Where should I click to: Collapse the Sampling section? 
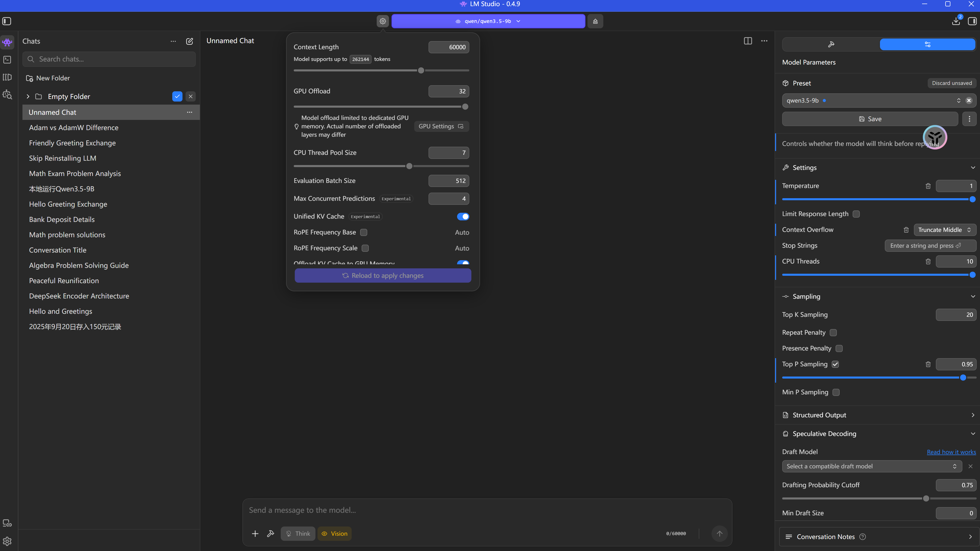pyautogui.click(x=973, y=297)
